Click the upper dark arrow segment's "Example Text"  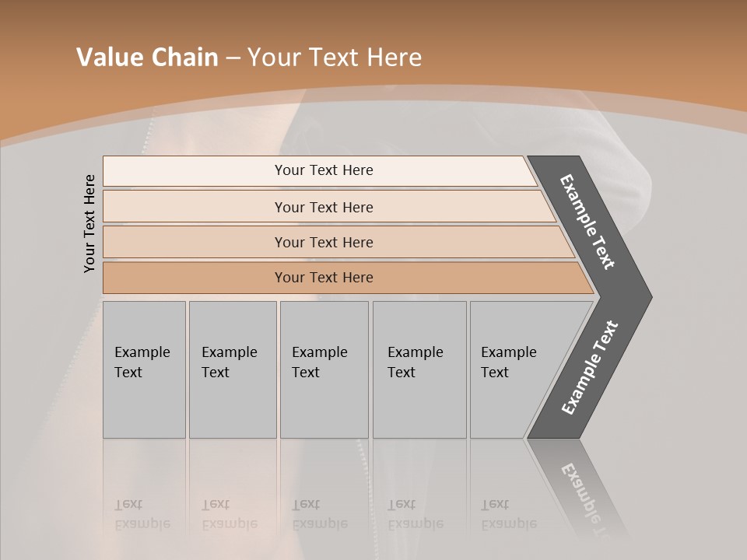[588, 222]
